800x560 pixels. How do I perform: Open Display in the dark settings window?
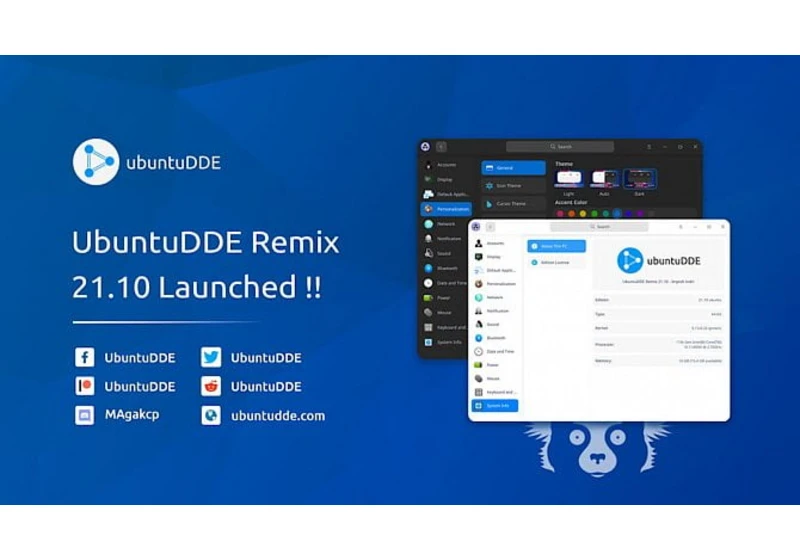(x=445, y=180)
